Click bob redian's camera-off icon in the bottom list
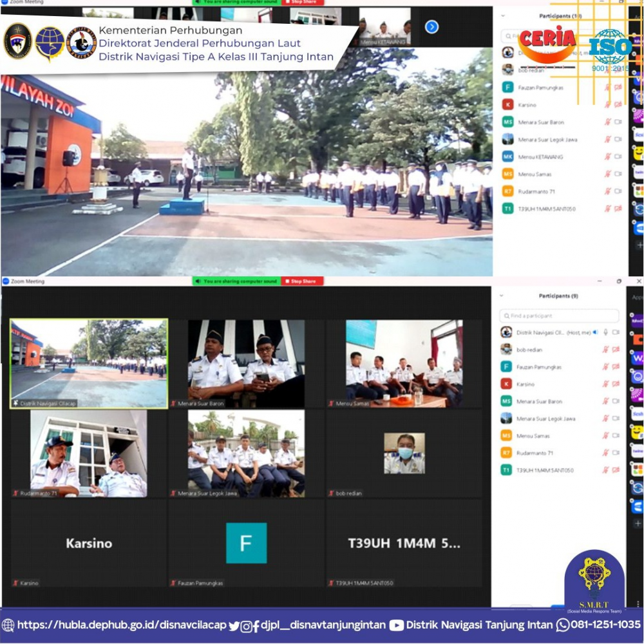The height and width of the screenshot is (644, 644). pyautogui.click(x=616, y=350)
